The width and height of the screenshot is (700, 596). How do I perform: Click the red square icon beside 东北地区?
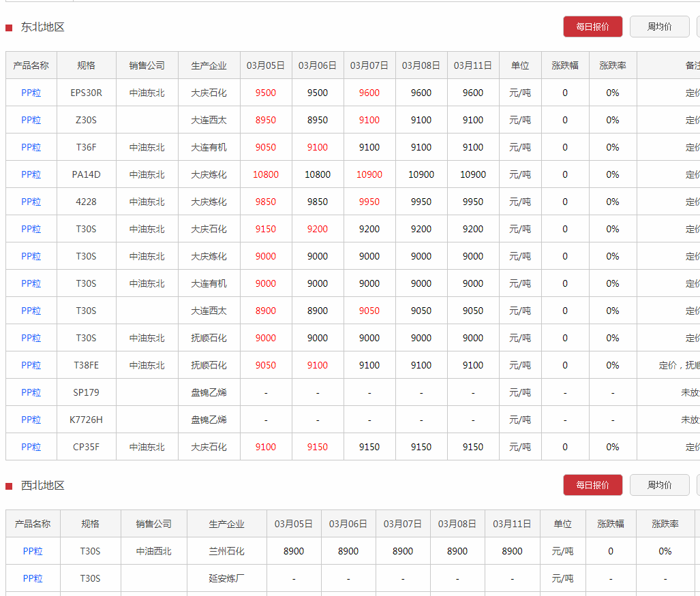coord(9,28)
